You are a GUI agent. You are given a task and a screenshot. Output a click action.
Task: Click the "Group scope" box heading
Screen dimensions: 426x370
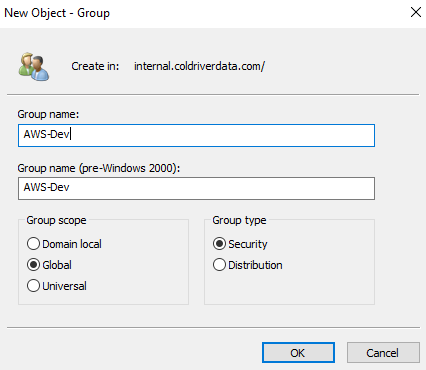coord(56,220)
